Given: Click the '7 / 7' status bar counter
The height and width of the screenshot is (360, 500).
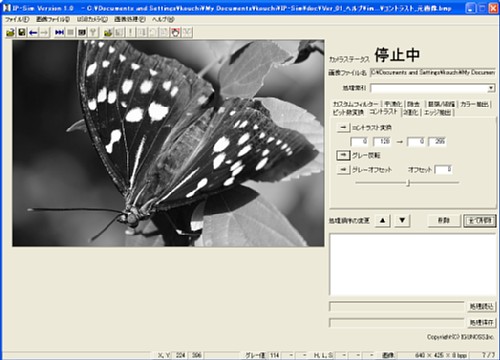Looking at the screenshot, I should [x=488, y=355].
